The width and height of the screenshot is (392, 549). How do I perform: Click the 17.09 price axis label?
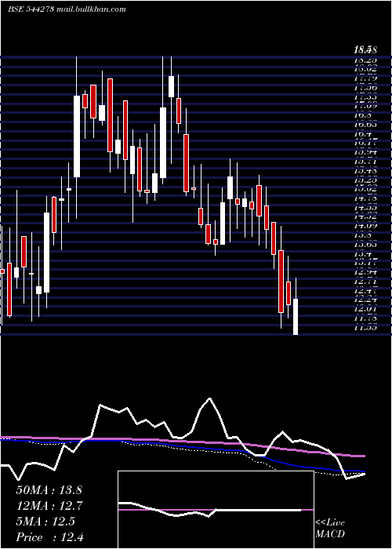click(x=366, y=105)
